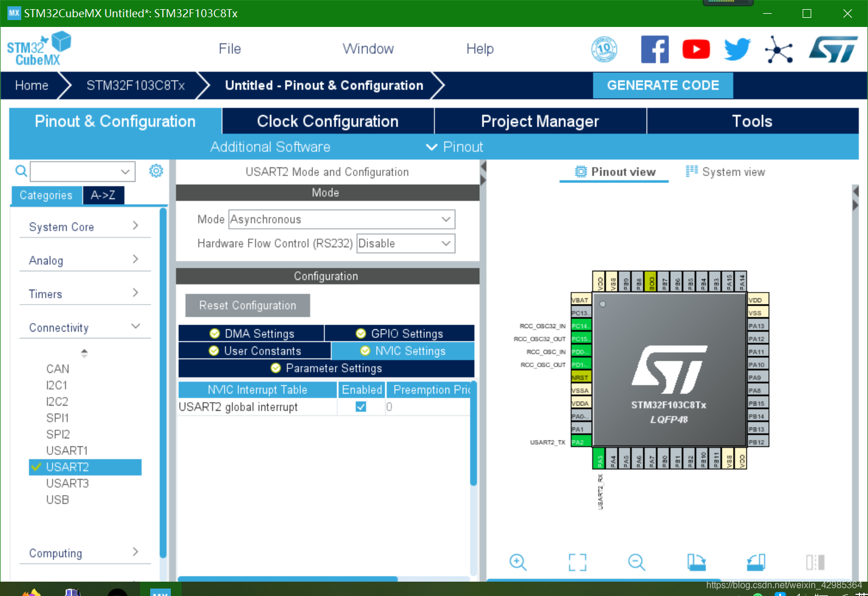Expand the System Core category
868x596 pixels.
tap(85, 227)
